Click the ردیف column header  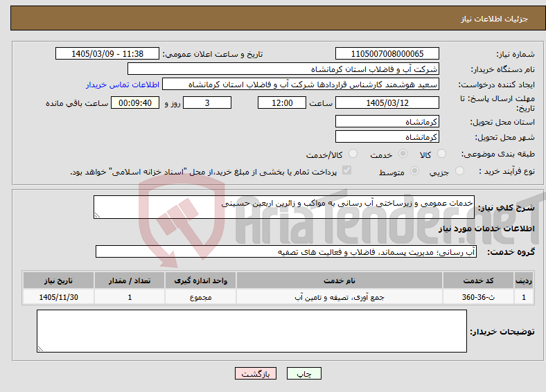[x=524, y=280]
